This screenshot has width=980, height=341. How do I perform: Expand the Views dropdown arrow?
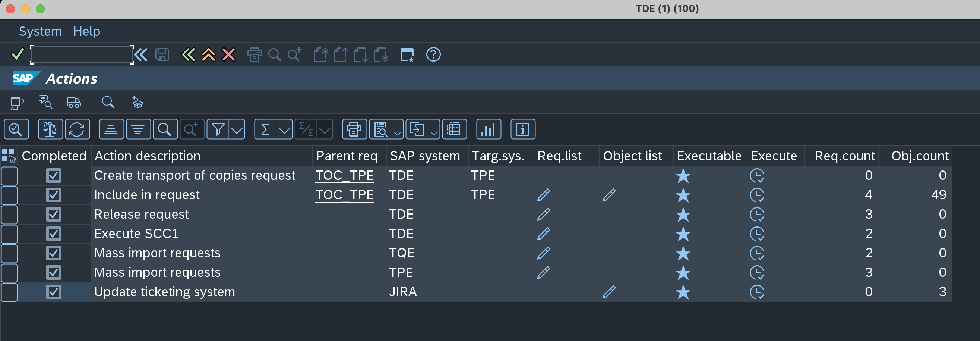397,132
